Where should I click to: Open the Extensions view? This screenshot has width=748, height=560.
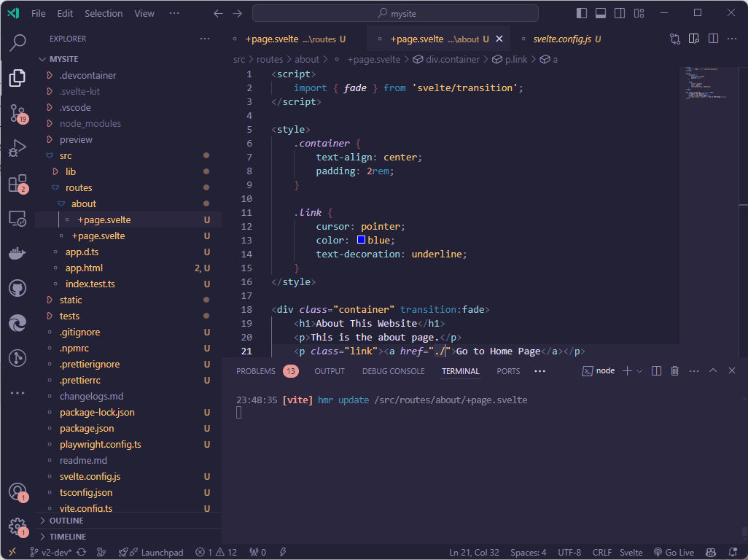tap(17, 184)
